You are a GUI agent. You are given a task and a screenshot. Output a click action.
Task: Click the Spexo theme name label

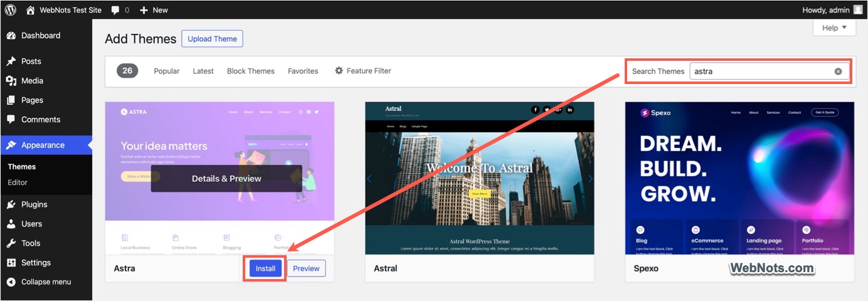click(647, 268)
